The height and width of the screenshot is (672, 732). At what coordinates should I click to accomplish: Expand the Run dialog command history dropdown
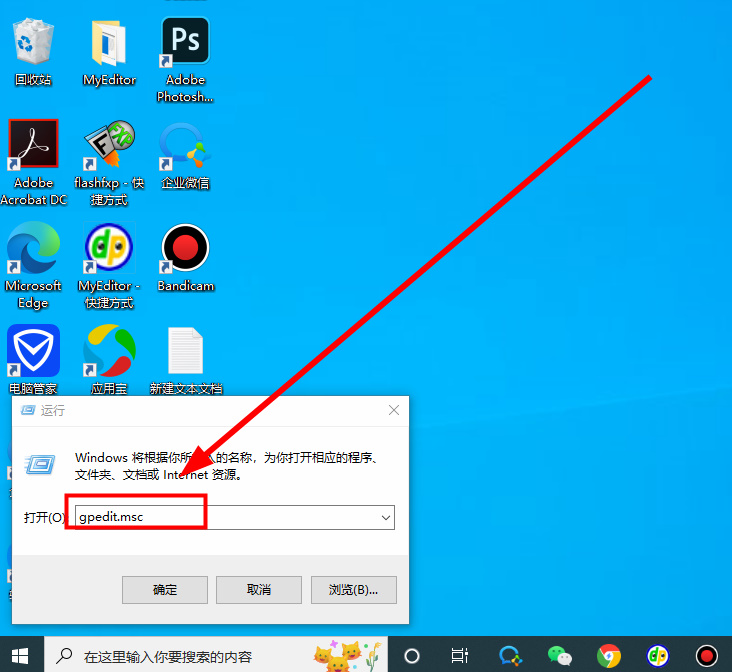[385, 517]
